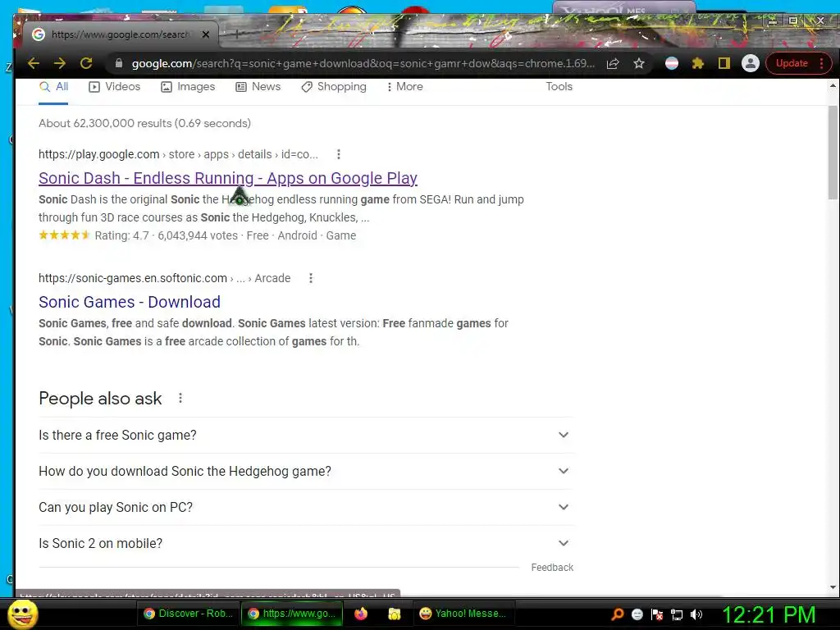Switch to the Videos search tab
The width and height of the screenshot is (840, 630).
coord(115,86)
